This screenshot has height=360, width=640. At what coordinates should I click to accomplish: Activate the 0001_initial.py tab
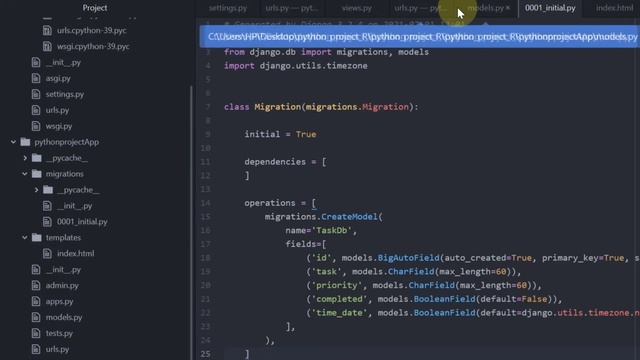point(550,8)
